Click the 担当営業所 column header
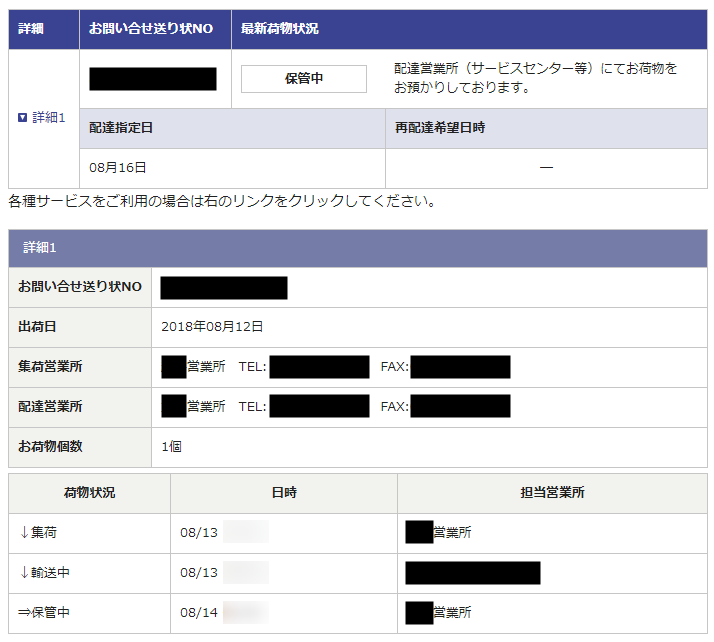This screenshot has width=714, height=642. click(x=552, y=493)
